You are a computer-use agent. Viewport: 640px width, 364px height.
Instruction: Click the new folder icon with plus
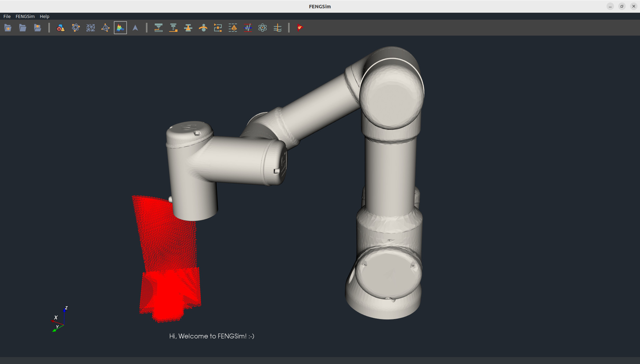tap(8, 28)
